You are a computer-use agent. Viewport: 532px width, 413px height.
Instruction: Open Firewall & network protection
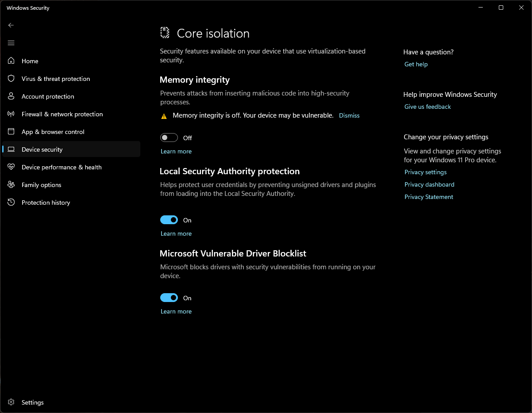click(71, 114)
